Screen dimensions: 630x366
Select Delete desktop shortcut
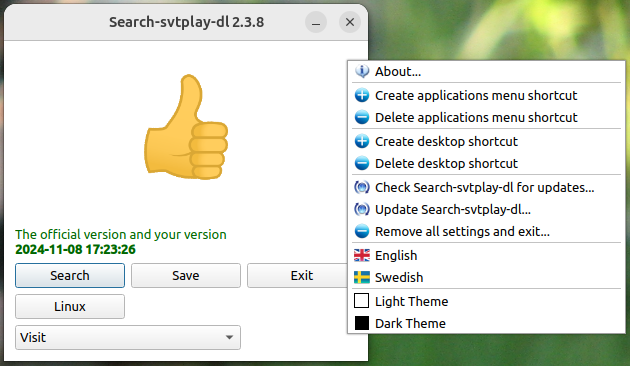click(486, 164)
